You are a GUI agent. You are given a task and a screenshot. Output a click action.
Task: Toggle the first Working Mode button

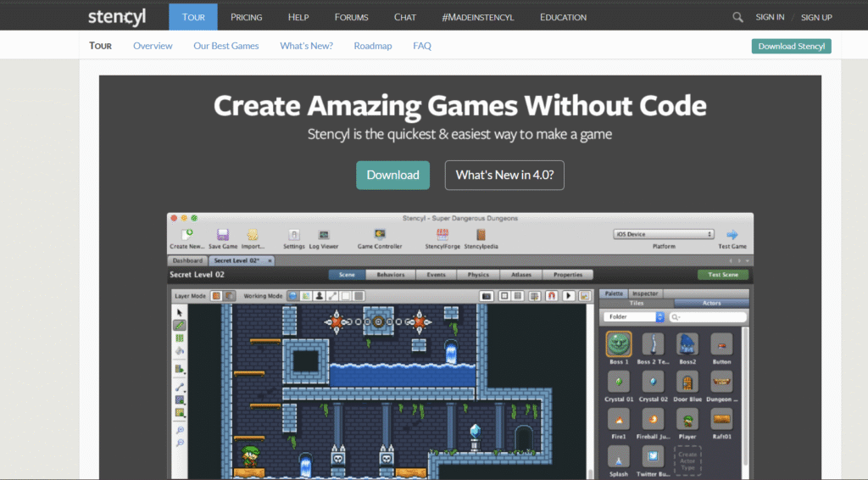(x=292, y=296)
